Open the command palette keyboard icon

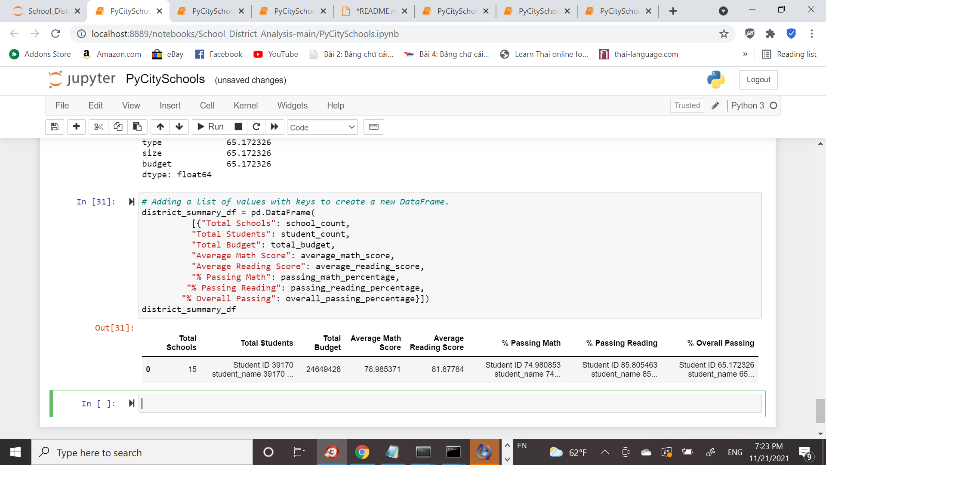[x=373, y=127]
